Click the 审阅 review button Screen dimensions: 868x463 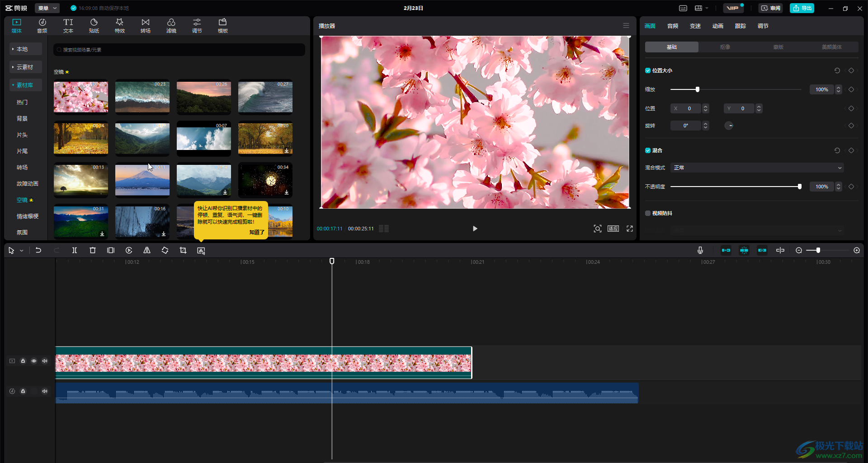tap(771, 8)
